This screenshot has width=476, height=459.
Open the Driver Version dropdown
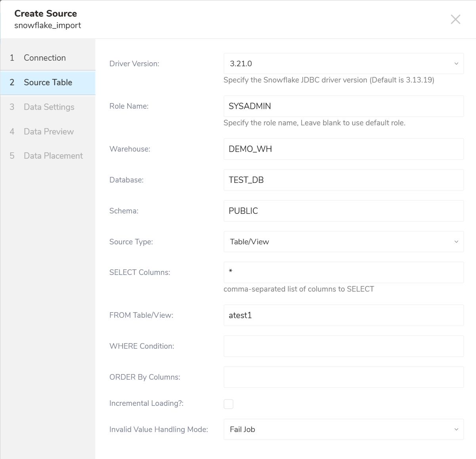coord(343,63)
